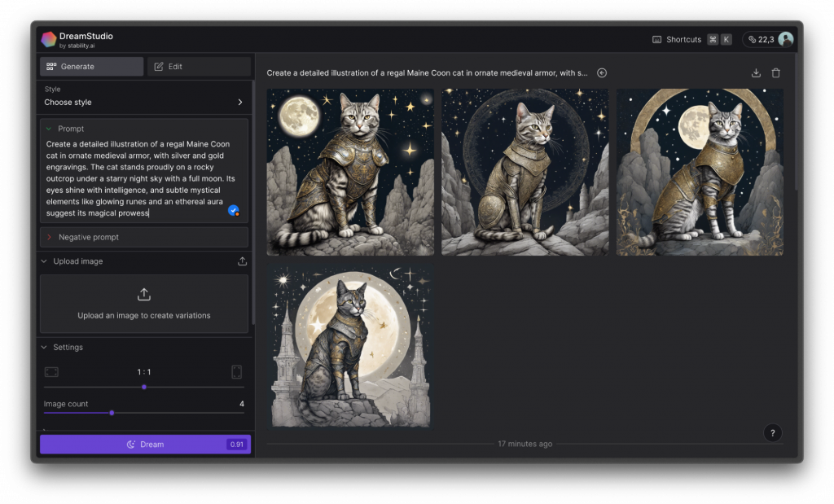This screenshot has height=504, width=834.
Task: Click the command key shortcut badge
Action: 713,39
